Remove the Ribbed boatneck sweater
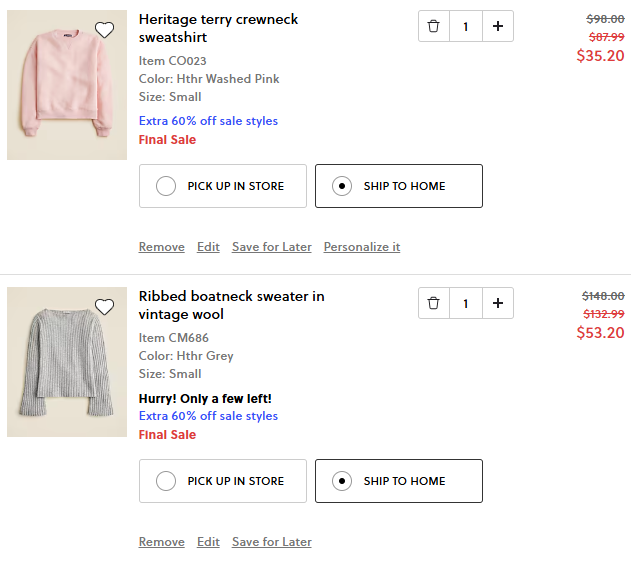This screenshot has height=561, width=631. point(161,542)
